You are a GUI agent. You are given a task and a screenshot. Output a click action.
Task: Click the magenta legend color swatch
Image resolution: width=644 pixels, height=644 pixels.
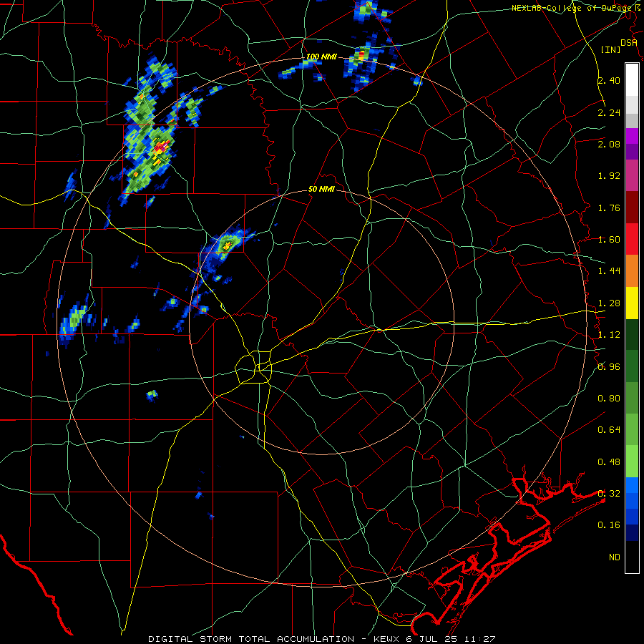pos(632,175)
